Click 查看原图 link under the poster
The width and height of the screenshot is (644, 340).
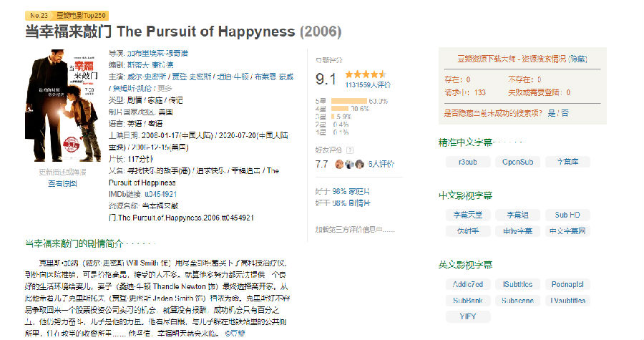(x=62, y=183)
